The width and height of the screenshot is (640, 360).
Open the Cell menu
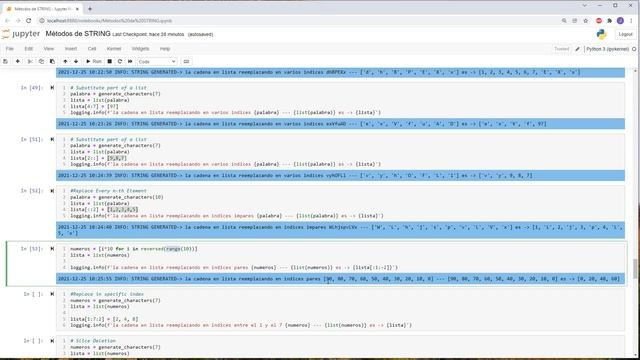[92, 49]
